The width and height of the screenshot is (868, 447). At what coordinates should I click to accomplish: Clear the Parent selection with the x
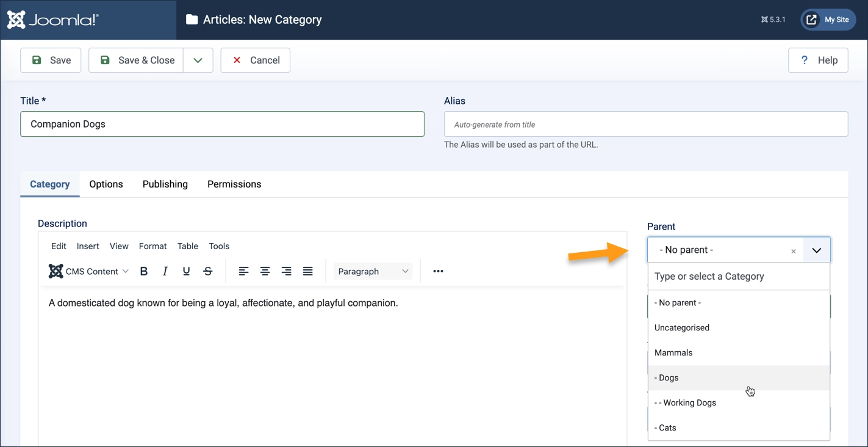(793, 250)
